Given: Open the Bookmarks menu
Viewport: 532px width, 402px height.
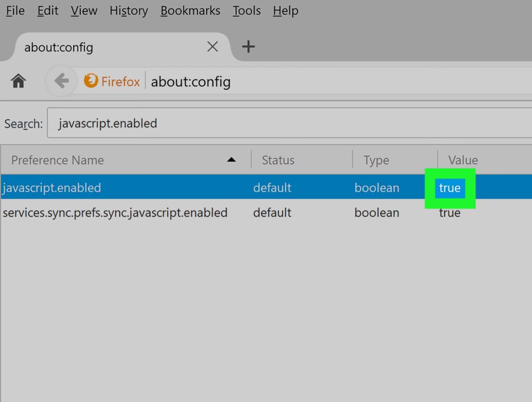Looking at the screenshot, I should (x=190, y=11).
